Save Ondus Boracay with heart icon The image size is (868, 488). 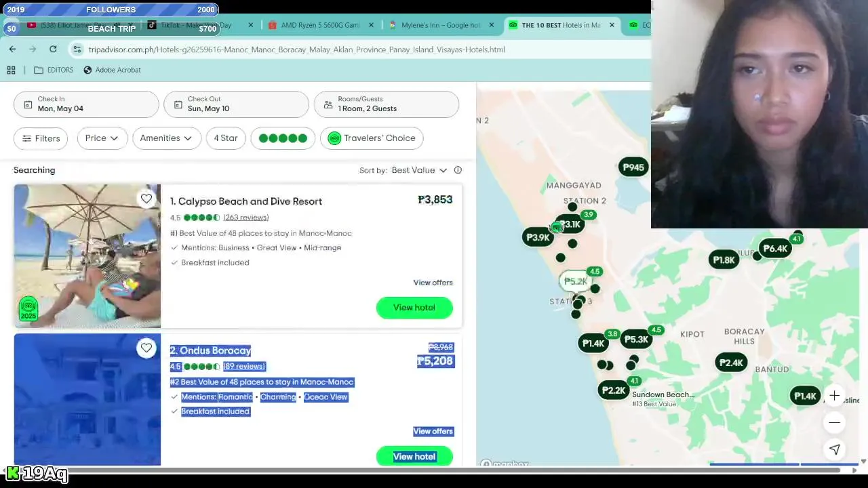[x=146, y=348]
